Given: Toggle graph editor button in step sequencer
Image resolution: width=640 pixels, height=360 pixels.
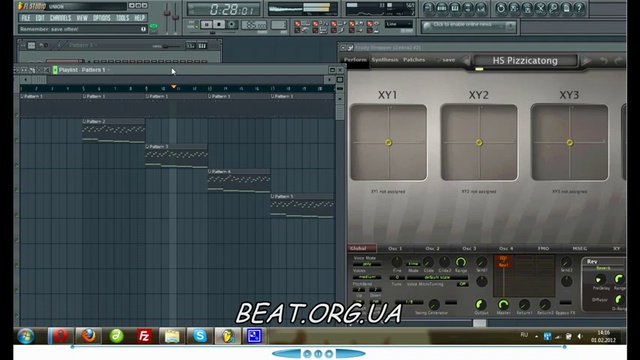Looking at the screenshot, I should [x=191, y=46].
